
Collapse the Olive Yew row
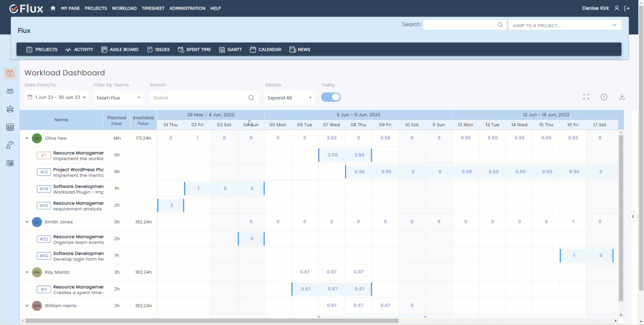27,138
